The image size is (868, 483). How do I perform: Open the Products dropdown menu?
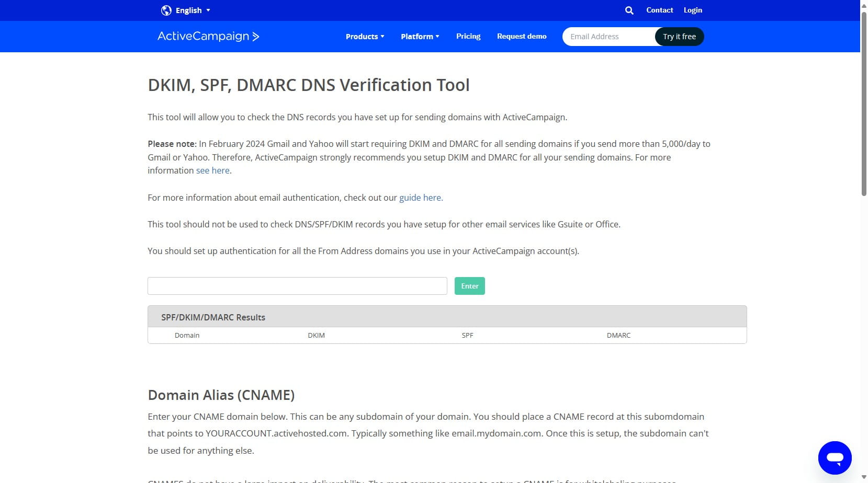[x=364, y=37]
